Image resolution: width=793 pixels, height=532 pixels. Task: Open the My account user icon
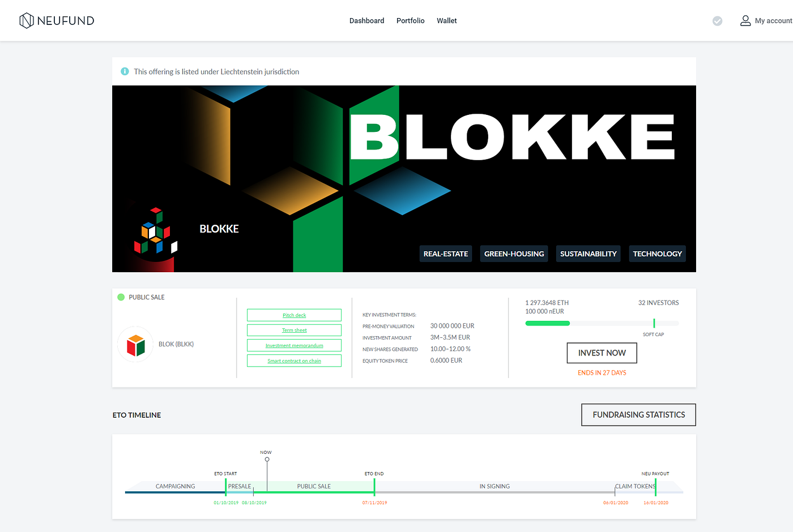(x=745, y=20)
